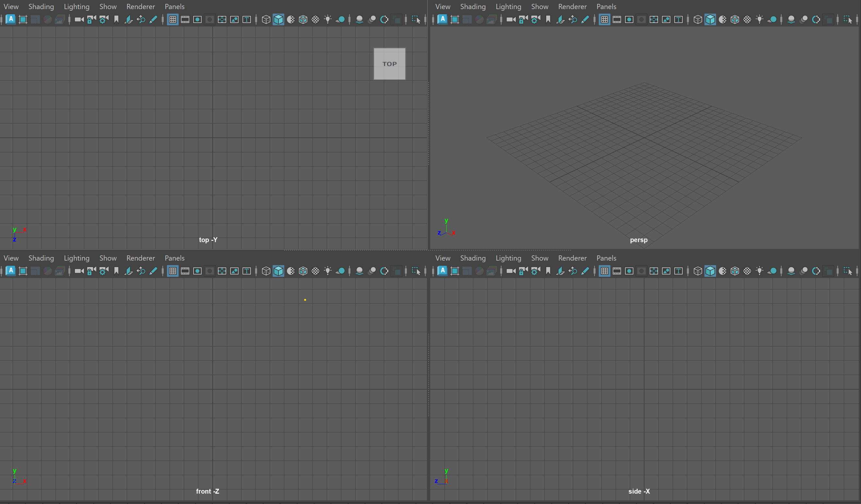861x504 pixels.
Task: Enable Use All Lights bulb in side view
Action: tap(759, 271)
